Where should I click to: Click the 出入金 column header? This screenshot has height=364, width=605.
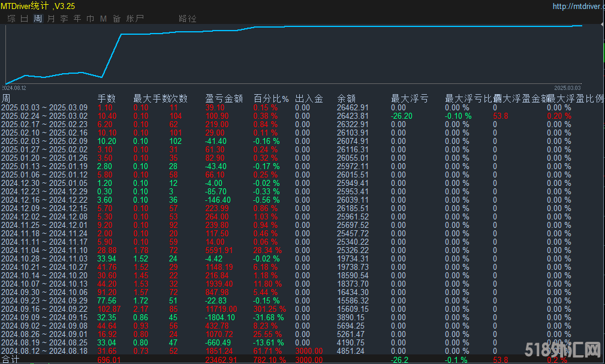click(x=309, y=98)
